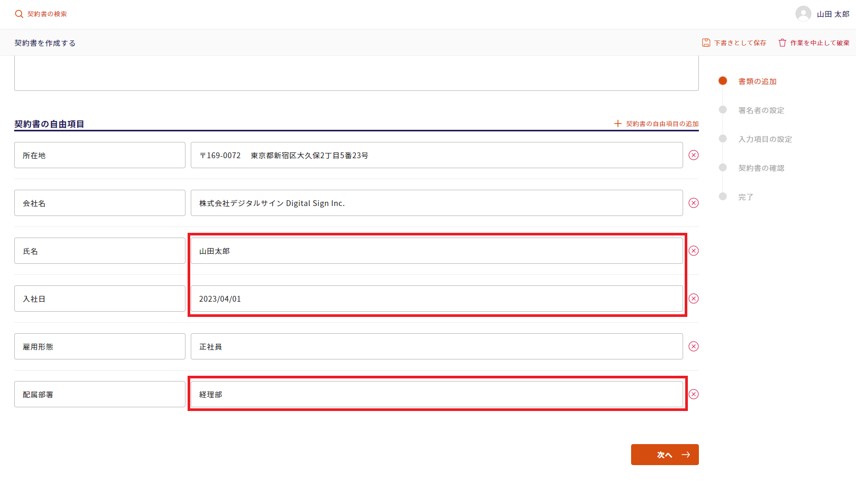856x504 pixels.
Task: Delete the 入社日 row with the X icon
Action: pyautogui.click(x=694, y=299)
